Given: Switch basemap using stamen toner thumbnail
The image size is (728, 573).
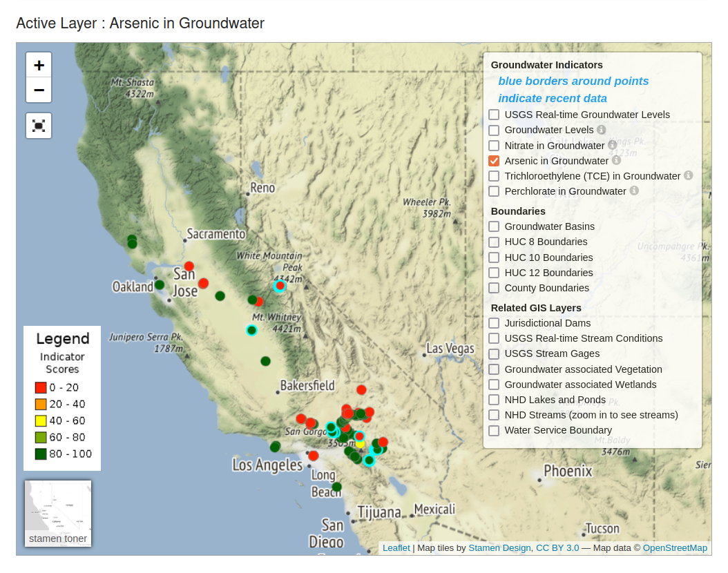Looking at the screenshot, I should (58, 513).
